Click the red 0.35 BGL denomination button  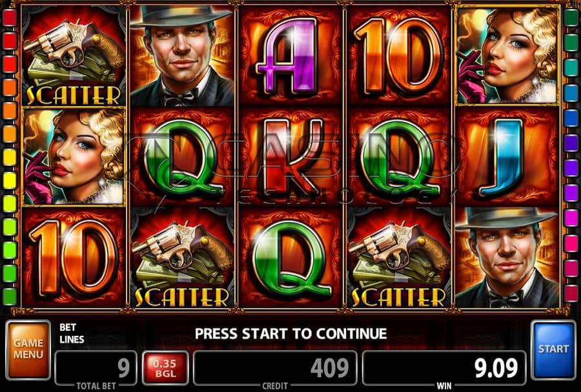pos(165,368)
